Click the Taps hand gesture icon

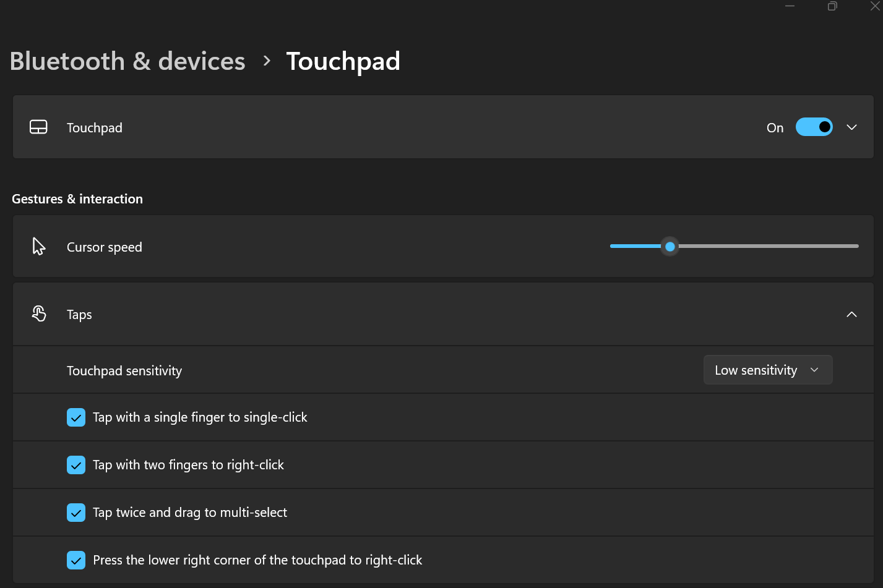39,314
